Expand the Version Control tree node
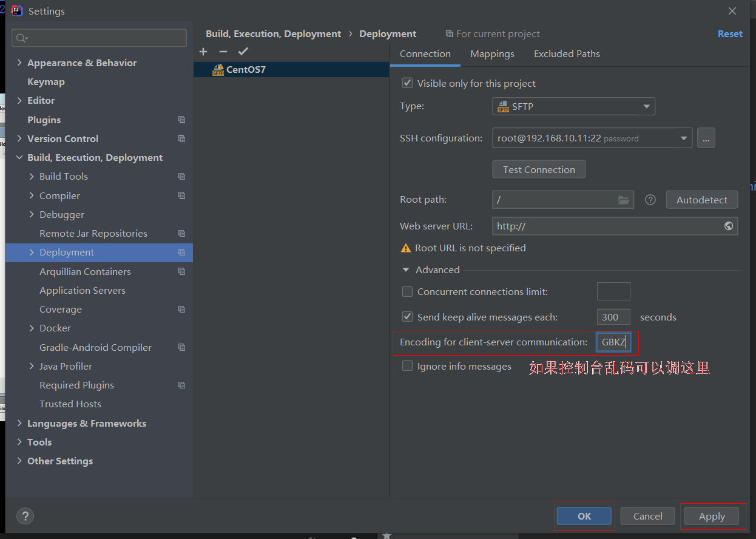This screenshot has height=539, width=756. 19,138
